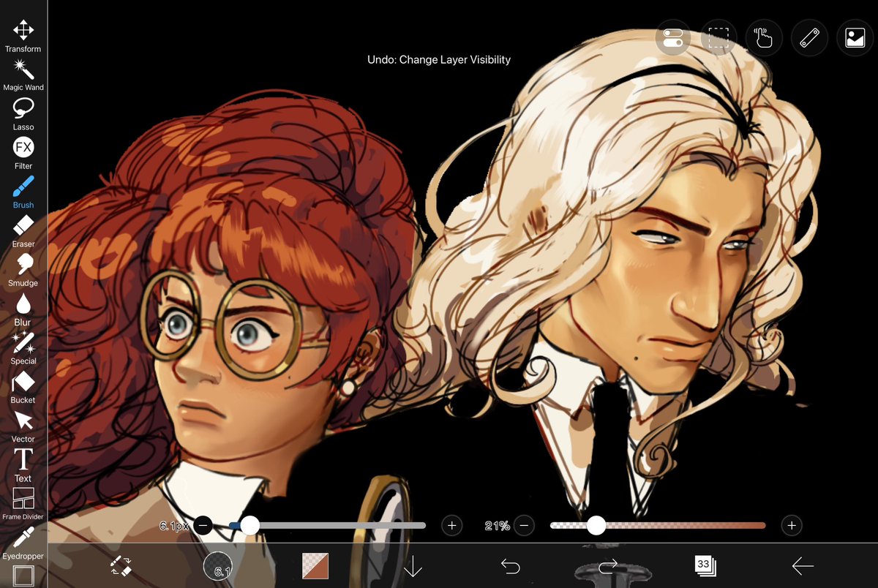Open the ruler tool

(x=809, y=37)
